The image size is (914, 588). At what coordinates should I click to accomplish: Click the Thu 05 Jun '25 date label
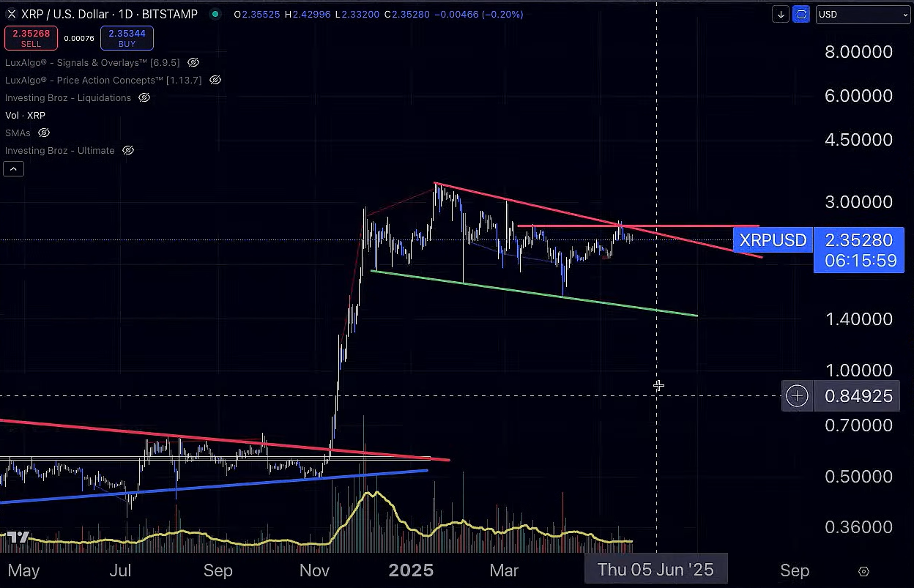(x=655, y=570)
